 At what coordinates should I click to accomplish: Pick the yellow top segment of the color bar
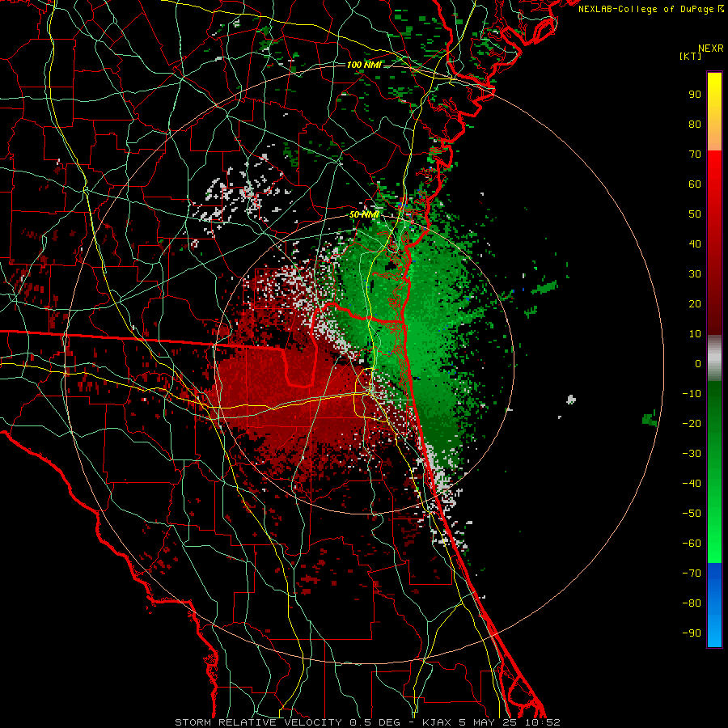point(714,112)
